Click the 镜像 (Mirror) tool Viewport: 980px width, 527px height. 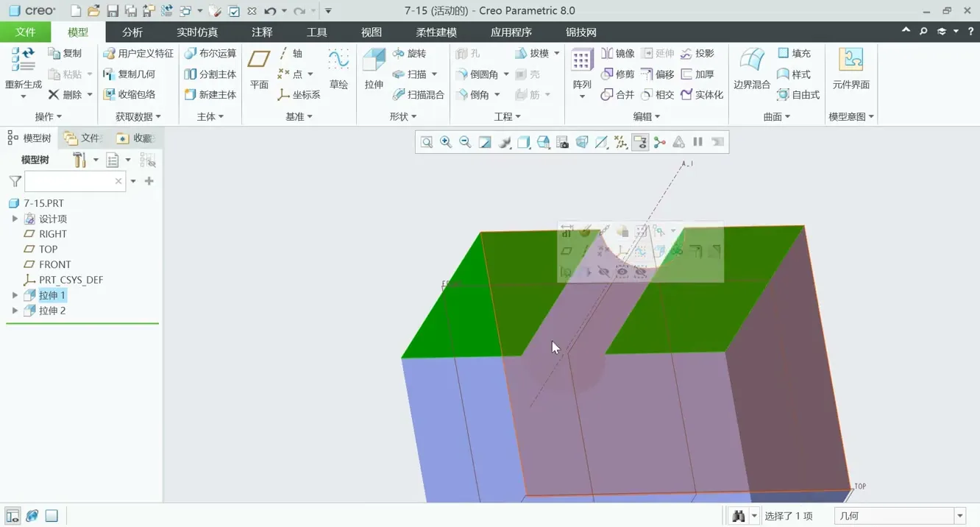(617, 54)
